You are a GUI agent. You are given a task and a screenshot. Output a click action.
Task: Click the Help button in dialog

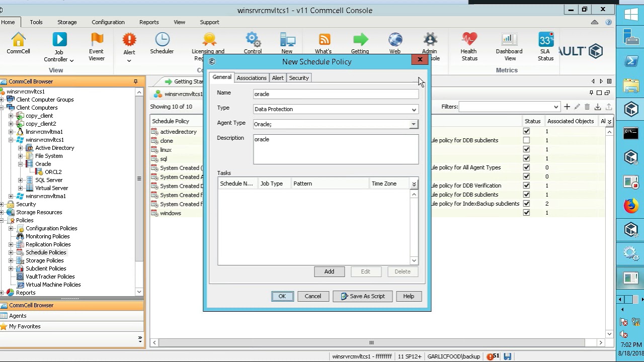pos(409,296)
